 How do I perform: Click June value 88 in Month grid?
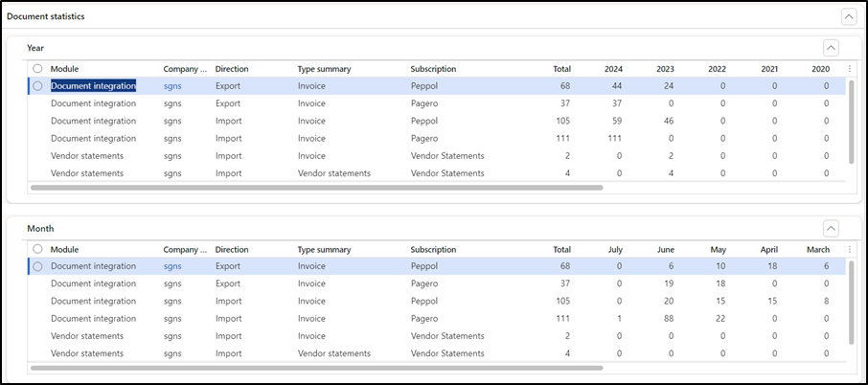tap(669, 319)
